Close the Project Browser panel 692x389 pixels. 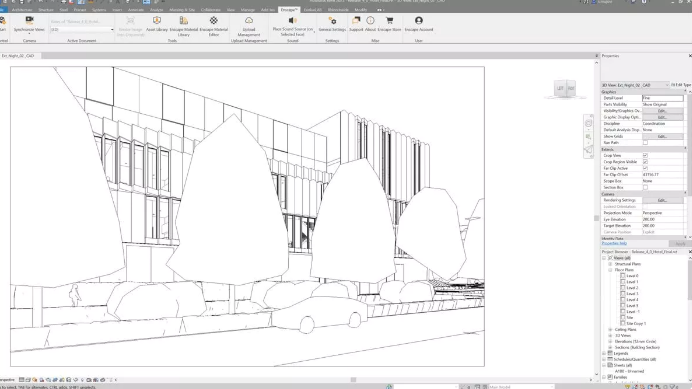click(690, 252)
